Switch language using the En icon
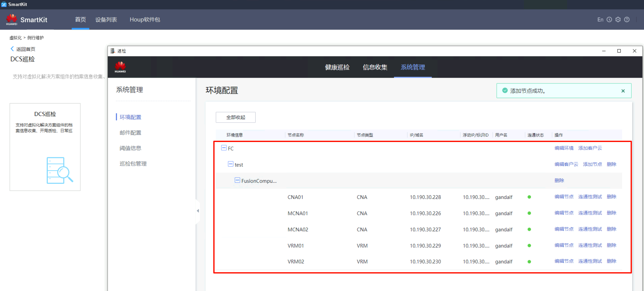The width and height of the screenshot is (644, 291). (x=600, y=19)
